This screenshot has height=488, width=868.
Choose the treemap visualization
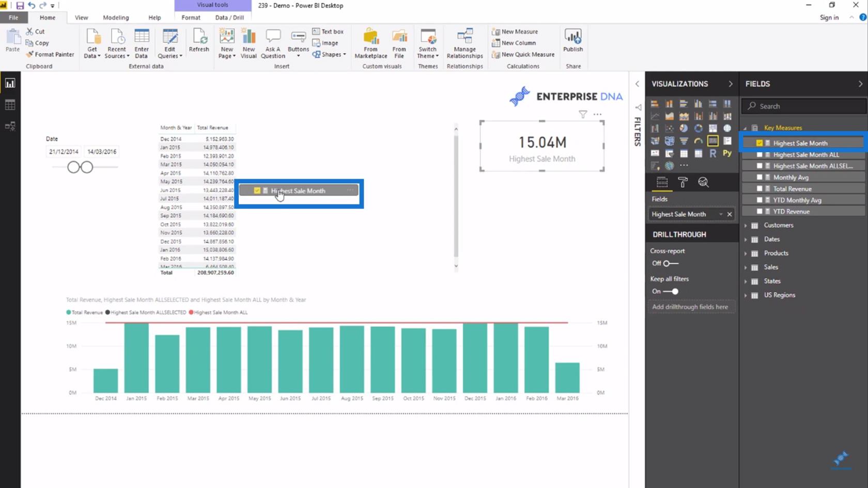click(x=712, y=128)
